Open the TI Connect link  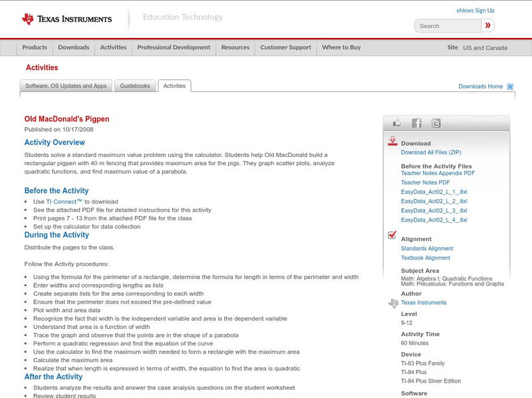(x=64, y=202)
